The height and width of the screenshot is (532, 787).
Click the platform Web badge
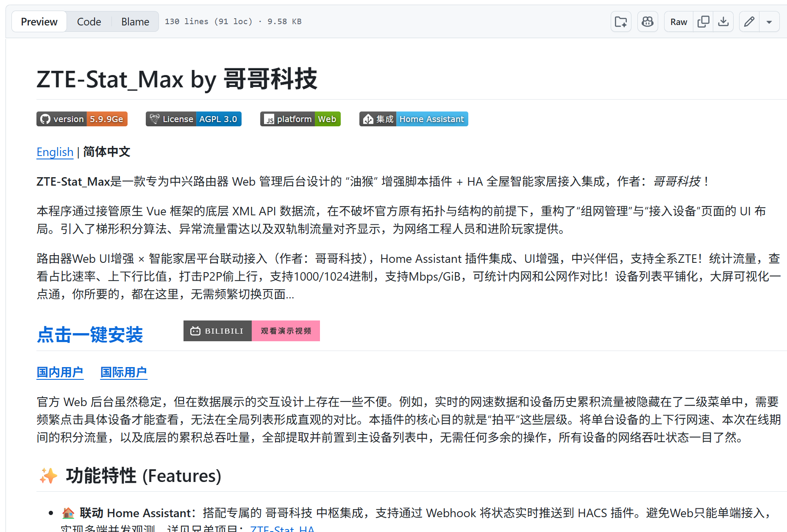click(x=300, y=119)
